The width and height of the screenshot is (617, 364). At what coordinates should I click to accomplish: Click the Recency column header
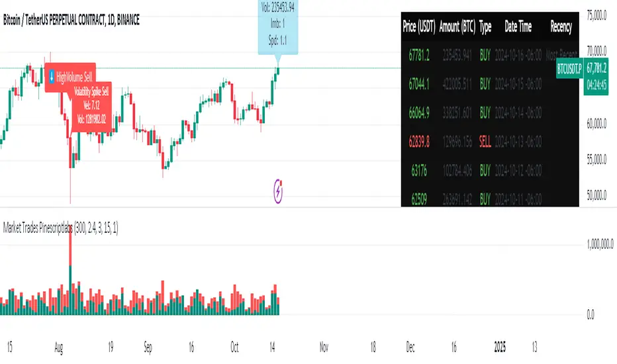(x=560, y=29)
